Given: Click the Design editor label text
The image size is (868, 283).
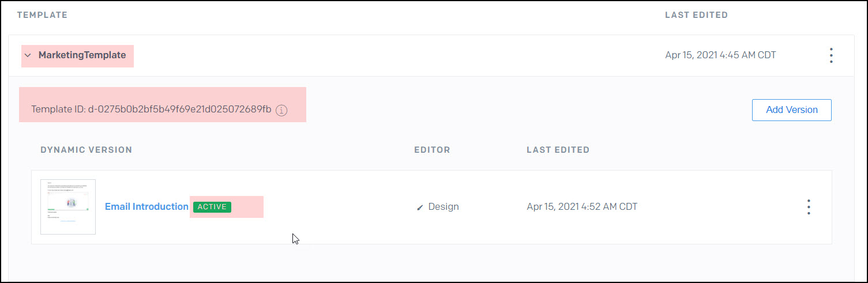Looking at the screenshot, I should pos(444,207).
